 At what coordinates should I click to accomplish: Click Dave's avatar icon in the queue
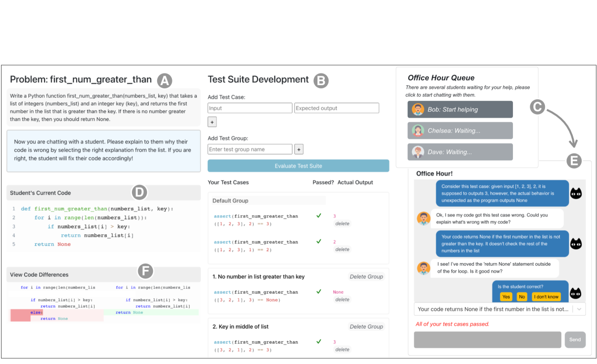(418, 152)
